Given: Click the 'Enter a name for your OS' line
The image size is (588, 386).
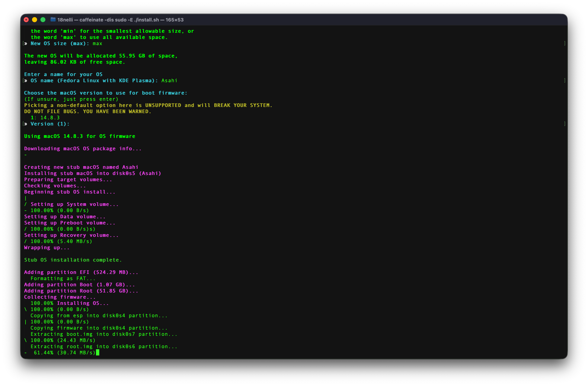Looking at the screenshot, I should [63, 74].
